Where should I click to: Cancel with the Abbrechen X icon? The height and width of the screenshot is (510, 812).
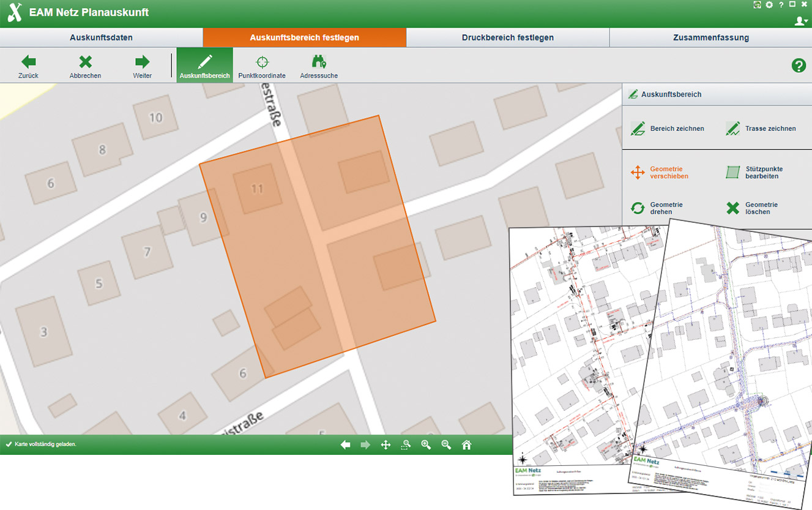[x=85, y=62]
